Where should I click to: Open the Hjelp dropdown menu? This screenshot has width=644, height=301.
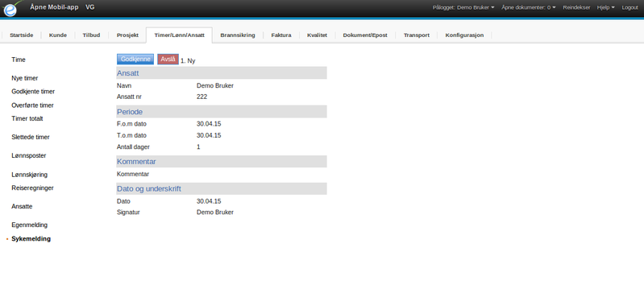click(x=606, y=7)
